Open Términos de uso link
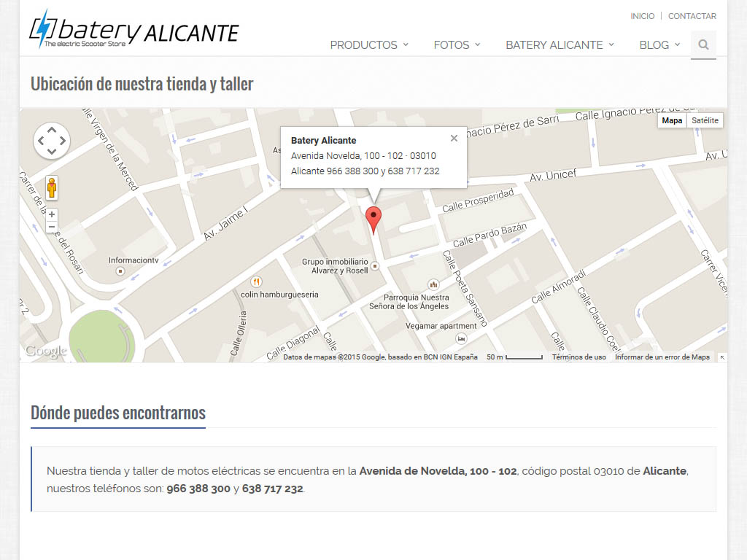 point(578,357)
